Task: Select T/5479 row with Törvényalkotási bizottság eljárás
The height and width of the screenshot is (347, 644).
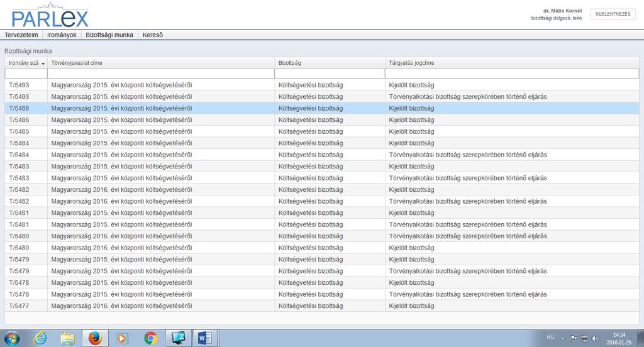Action: coord(322,271)
